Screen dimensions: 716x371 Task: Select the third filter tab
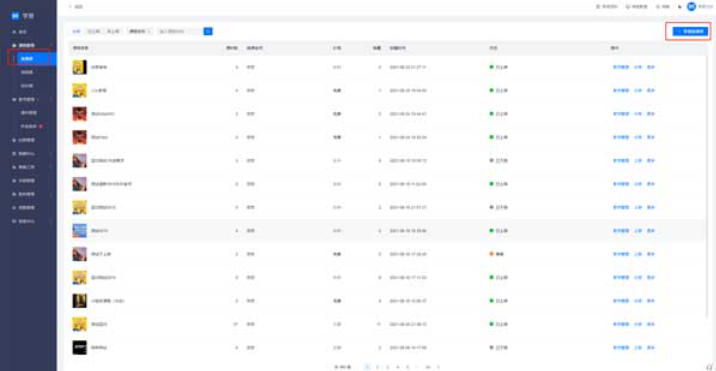(114, 31)
